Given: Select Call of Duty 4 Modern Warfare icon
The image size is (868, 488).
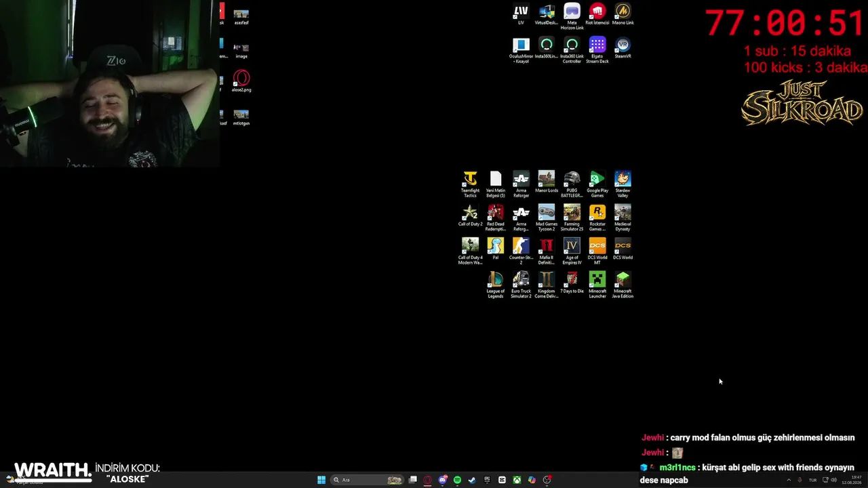Looking at the screenshot, I should click(470, 251).
